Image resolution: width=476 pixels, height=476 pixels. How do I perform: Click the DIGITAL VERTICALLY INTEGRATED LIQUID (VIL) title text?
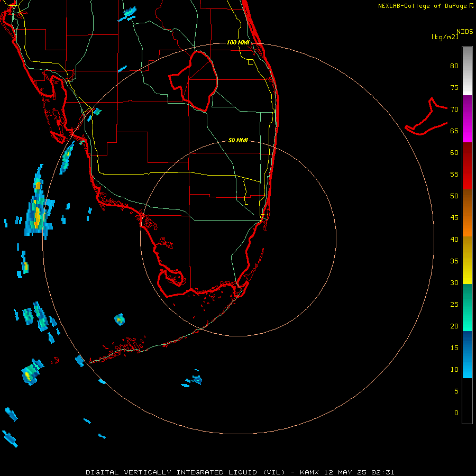[x=186, y=472]
